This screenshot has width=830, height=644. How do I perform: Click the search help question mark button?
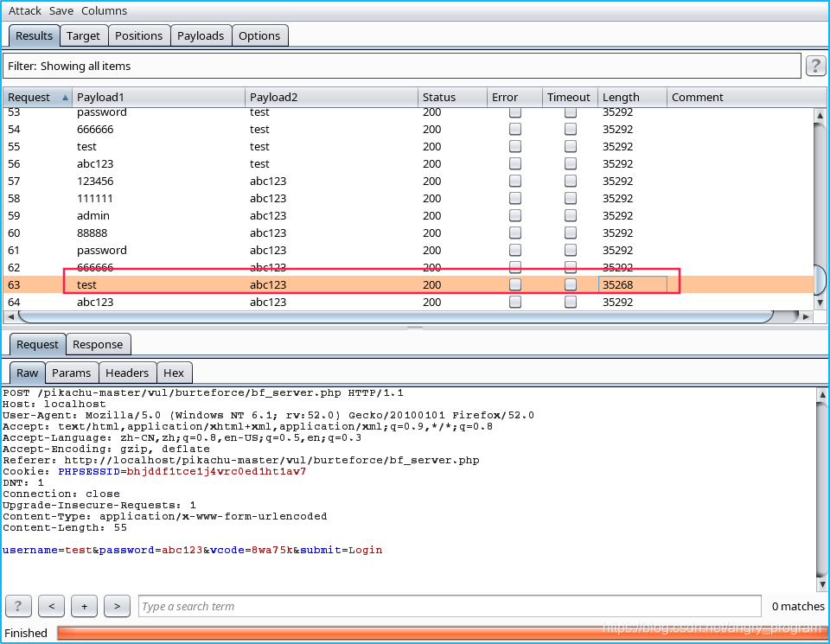tap(18, 606)
